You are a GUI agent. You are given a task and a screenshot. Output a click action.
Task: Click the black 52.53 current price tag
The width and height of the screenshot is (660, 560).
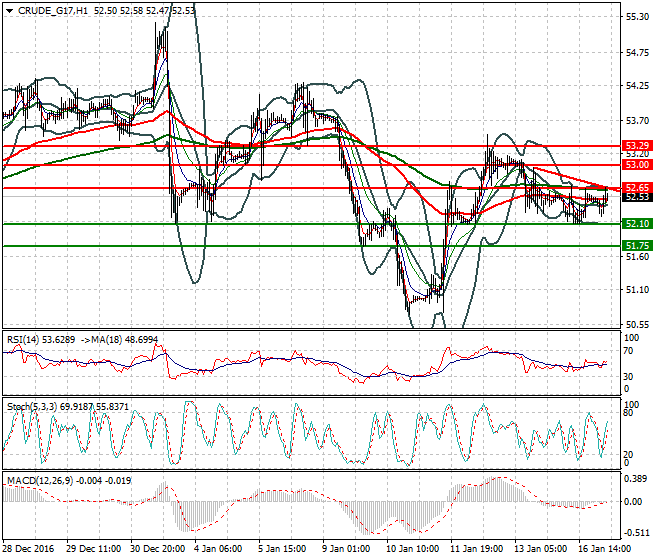[637, 197]
